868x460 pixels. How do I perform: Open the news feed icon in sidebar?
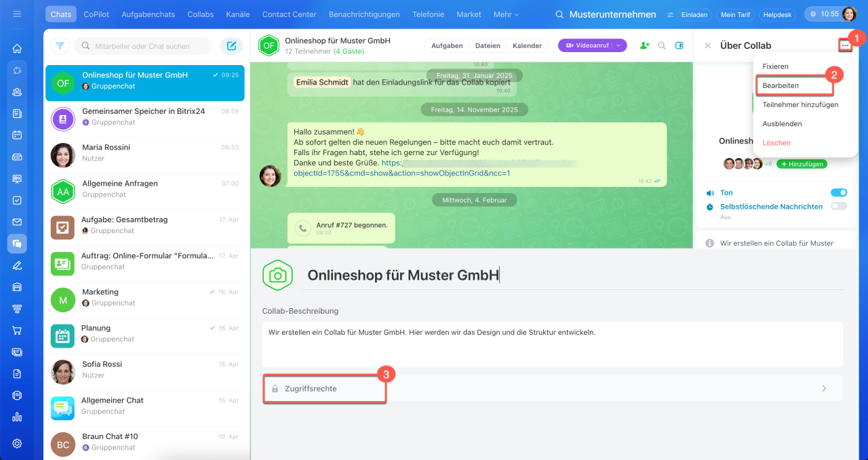coord(17,114)
